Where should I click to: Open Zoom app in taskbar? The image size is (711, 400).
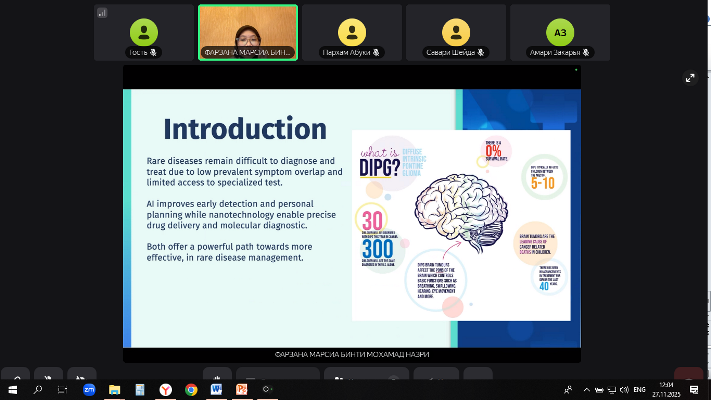point(88,389)
